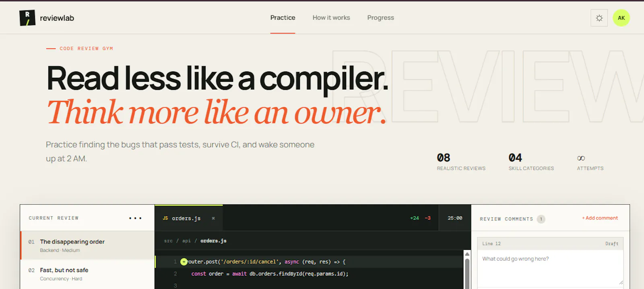Switch to the Progress tab
The image size is (644, 289).
380,18
